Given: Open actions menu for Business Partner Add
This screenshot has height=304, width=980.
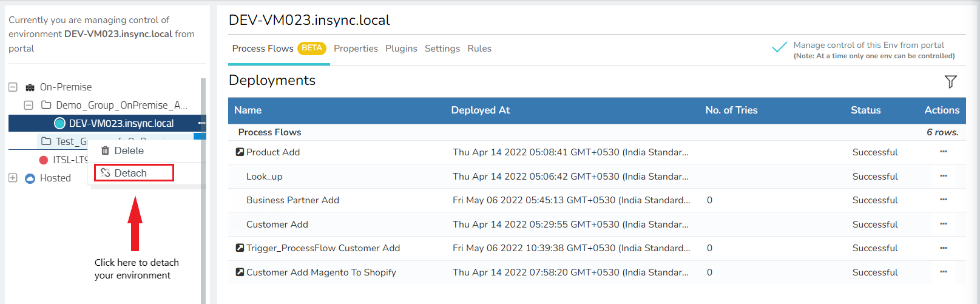Looking at the screenshot, I should pos(943,200).
